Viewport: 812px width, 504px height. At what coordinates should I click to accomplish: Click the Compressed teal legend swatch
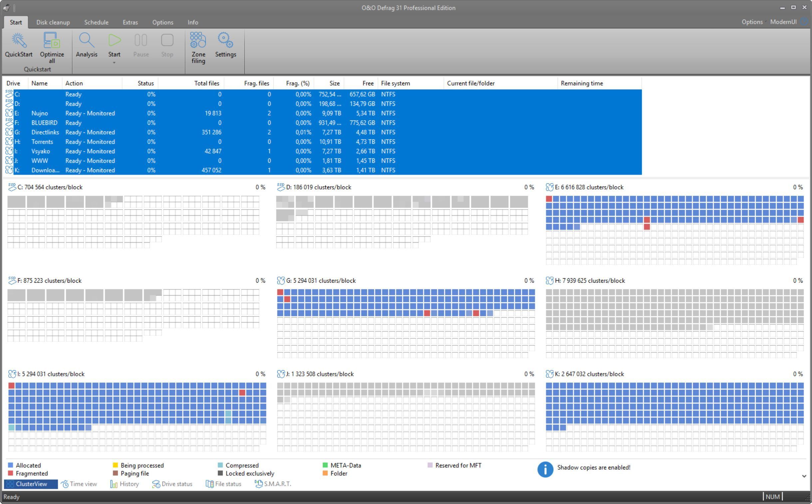click(x=220, y=465)
